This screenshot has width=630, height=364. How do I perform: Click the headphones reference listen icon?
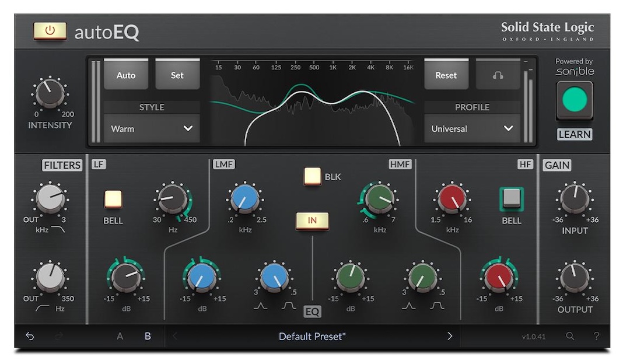[x=498, y=74]
